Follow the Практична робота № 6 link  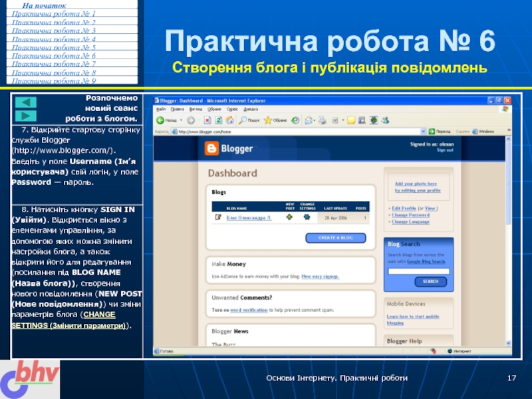click(x=54, y=56)
